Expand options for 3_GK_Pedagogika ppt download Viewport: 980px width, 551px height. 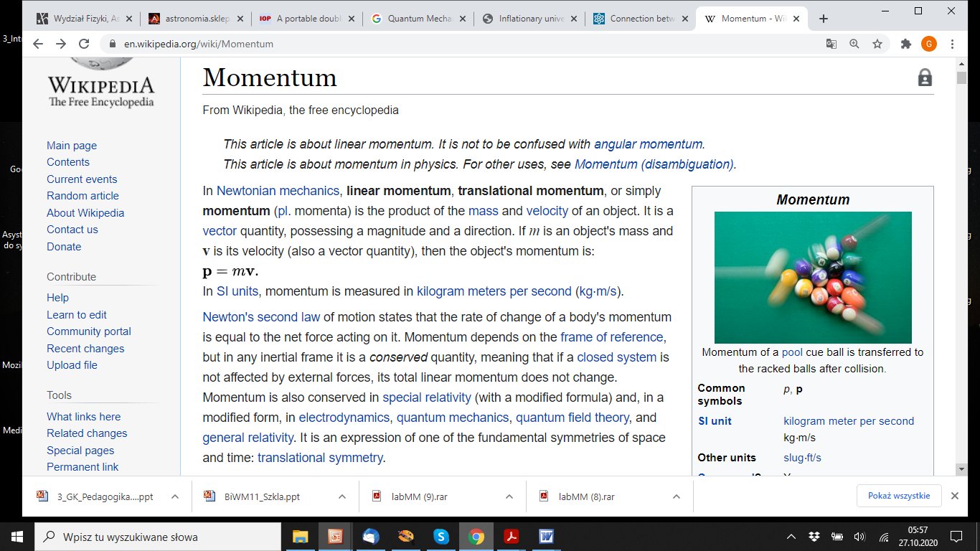coord(174,496)
